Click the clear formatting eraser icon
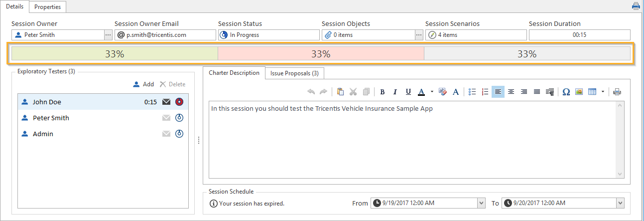The image size is (644, 221). [x=443, y=92]
